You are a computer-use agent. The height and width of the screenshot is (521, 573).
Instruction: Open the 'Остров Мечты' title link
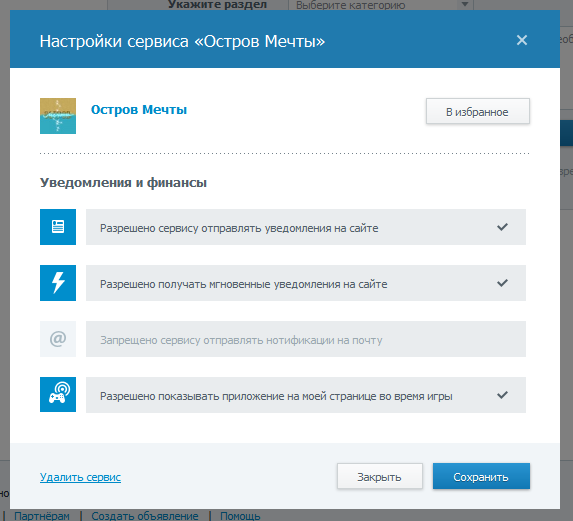(x=139, y=109)
